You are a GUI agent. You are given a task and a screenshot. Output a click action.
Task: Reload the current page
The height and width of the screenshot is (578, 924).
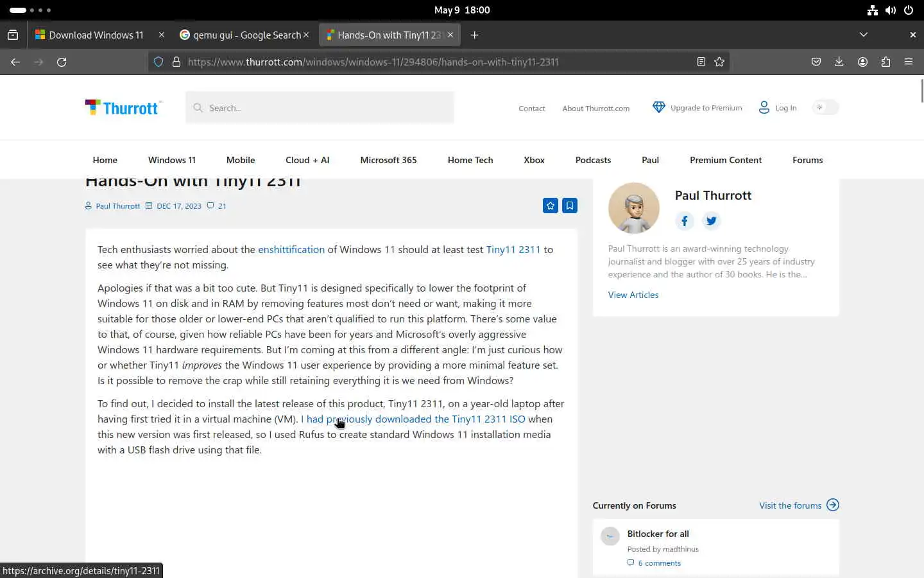click(62, 62)
